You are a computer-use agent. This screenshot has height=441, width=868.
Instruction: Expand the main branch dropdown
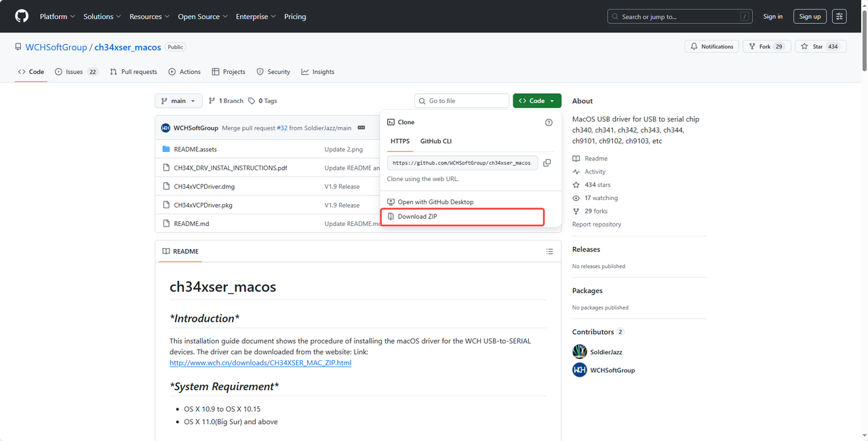[178, 101]
